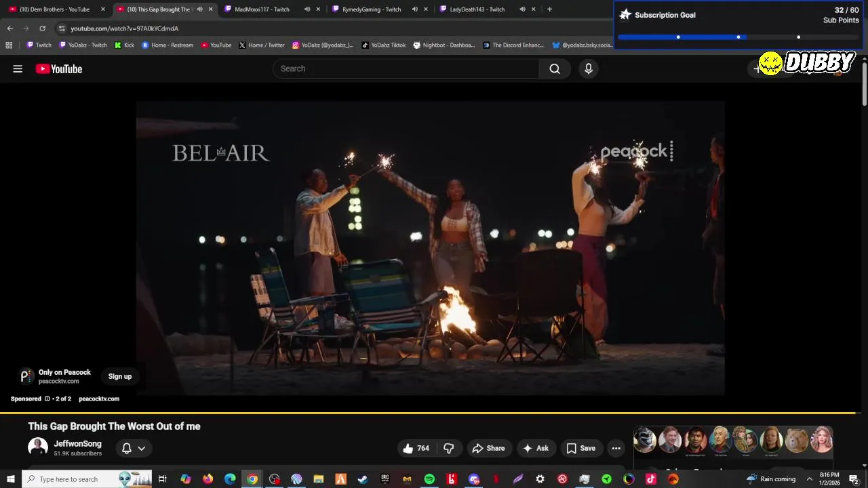Open the more actions three-dot menu
Image resolution: width=868 pixels, height=488 pixels.
point(616,448)
